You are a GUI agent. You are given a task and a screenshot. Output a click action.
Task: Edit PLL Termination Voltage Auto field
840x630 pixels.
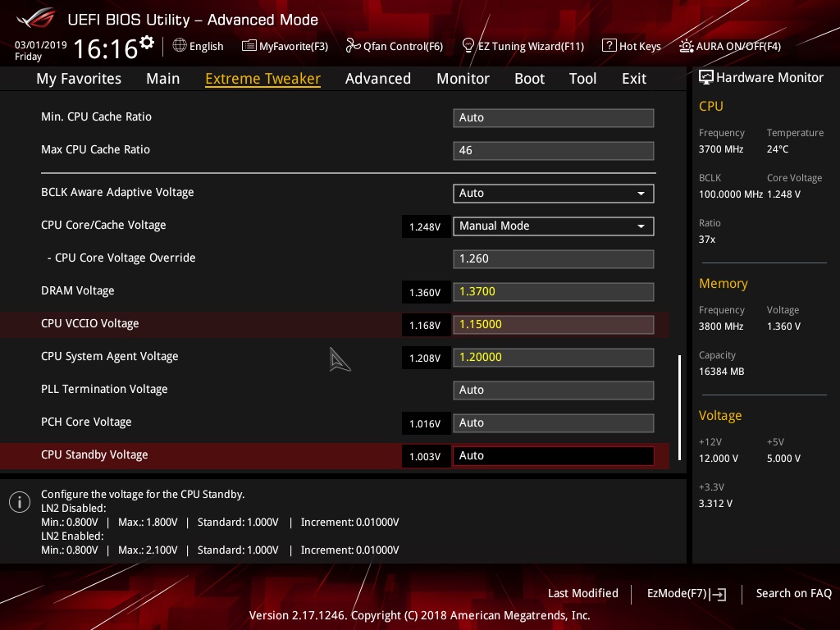554,390
